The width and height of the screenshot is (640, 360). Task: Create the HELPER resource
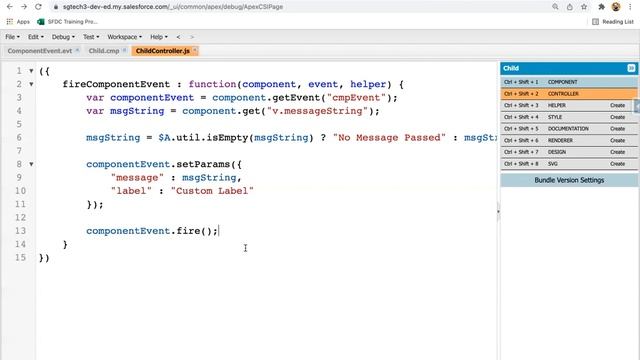(x=617, y=105)
